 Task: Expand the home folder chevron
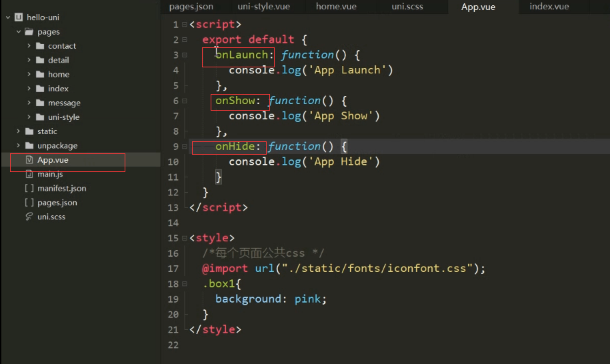click(29, 74)
